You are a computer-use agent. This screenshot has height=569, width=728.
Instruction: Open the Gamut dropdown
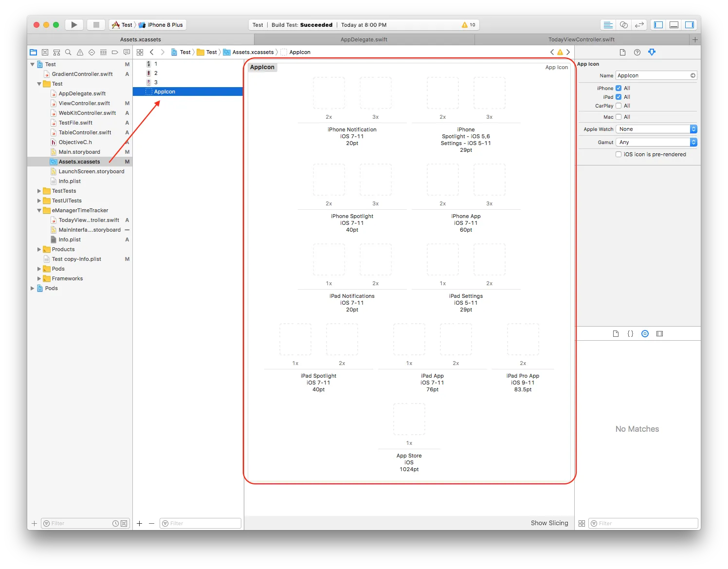point(656,142)
